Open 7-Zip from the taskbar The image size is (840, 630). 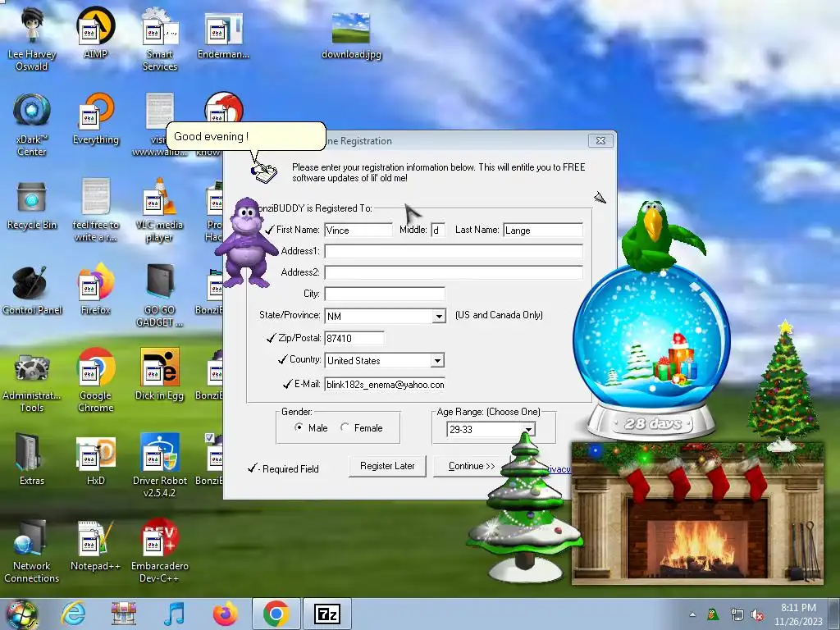[326, 614]
